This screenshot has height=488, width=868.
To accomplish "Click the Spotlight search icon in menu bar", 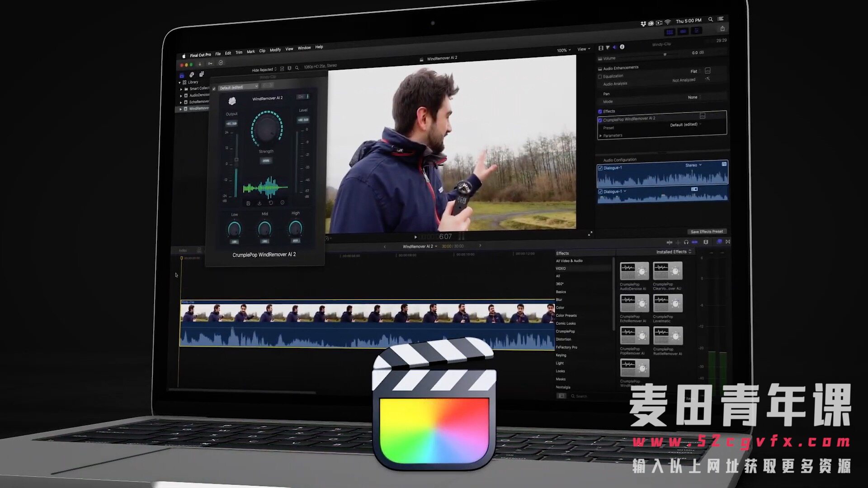I will 710,19.
